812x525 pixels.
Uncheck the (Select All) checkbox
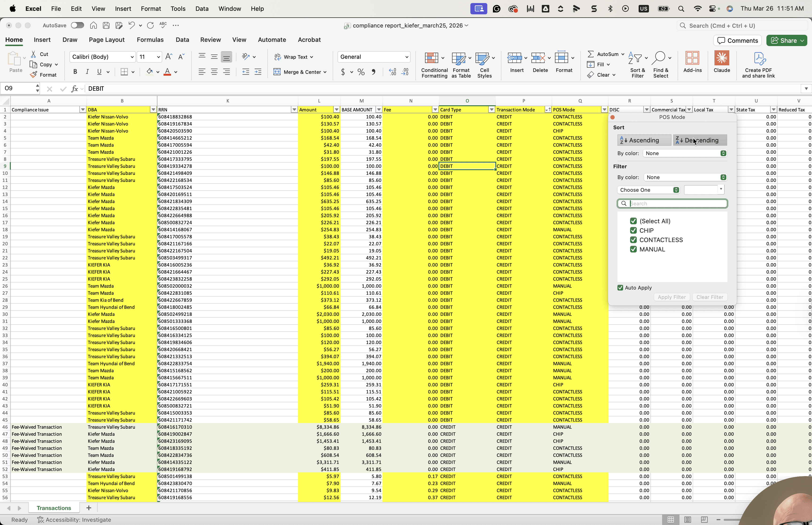pos(633,221)
